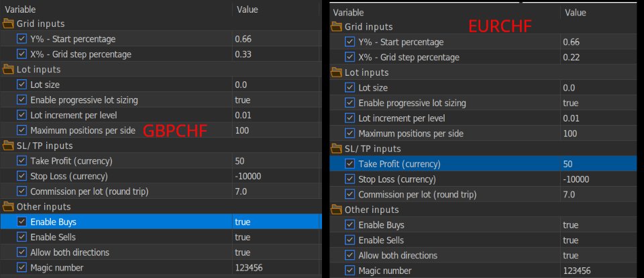
Task: Select progressive lot sizing true value, GBPCHF panel
Action: 242,100
